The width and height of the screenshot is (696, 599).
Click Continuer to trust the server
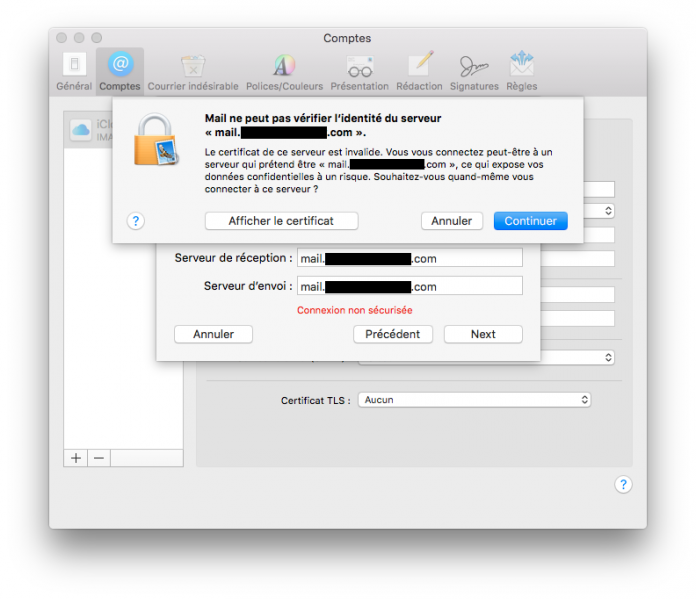530,221
